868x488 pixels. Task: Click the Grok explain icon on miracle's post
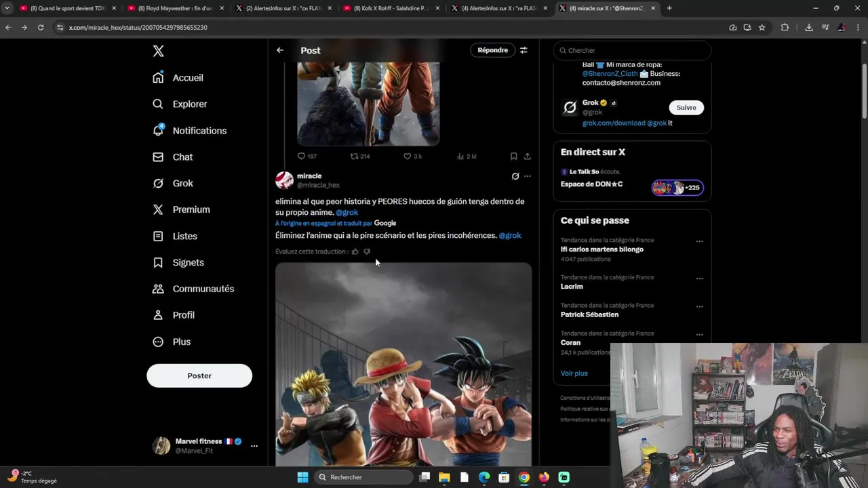pyautogui.click(x=515, y=176)
